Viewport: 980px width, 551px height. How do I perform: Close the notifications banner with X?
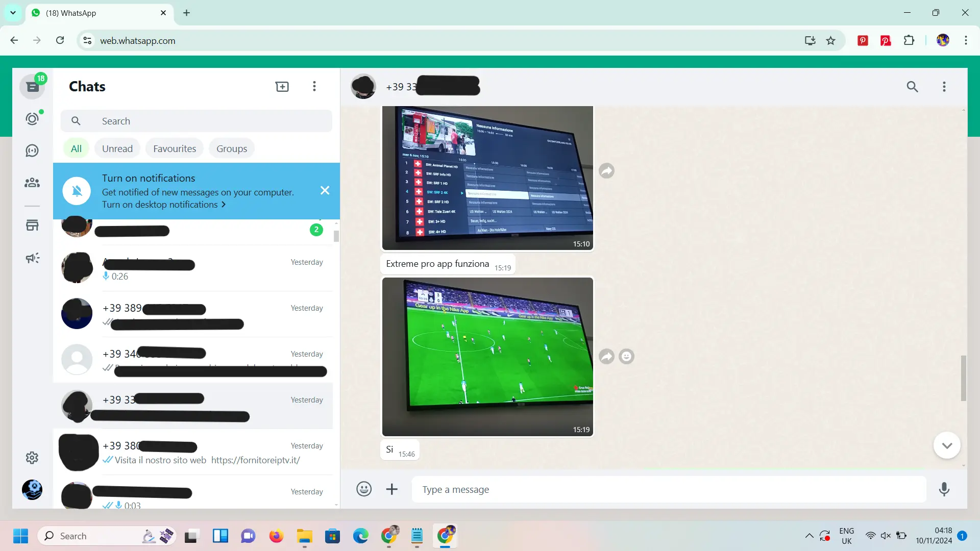click(325, 191)
